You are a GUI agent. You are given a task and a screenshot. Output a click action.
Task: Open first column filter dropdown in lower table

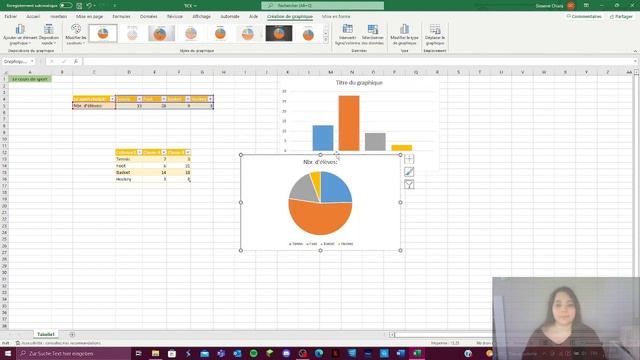(x=139, y=152)
